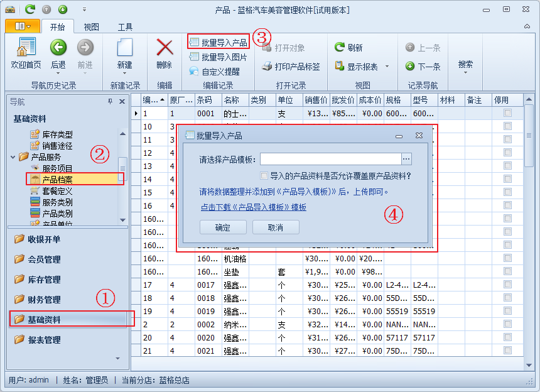Switch to the 工具 ribbon tab
The height and width of the screenshot is (392, 540).
[x=125, y=27]
